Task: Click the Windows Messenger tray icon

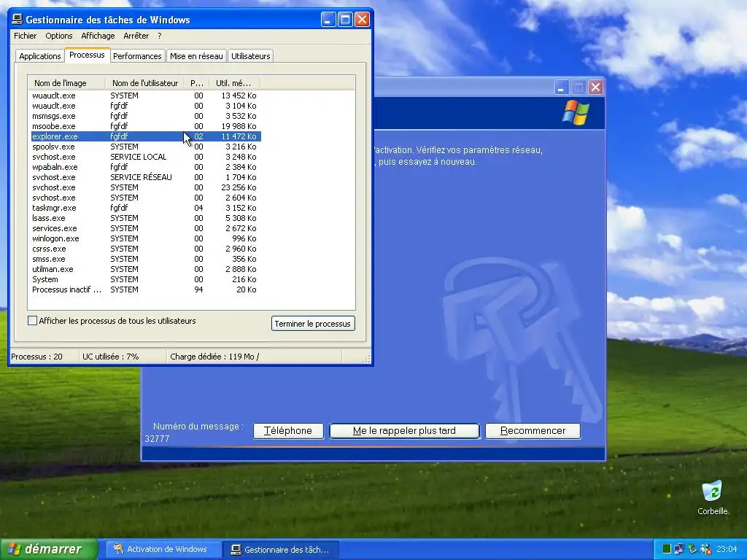Action: pos(705,549)
